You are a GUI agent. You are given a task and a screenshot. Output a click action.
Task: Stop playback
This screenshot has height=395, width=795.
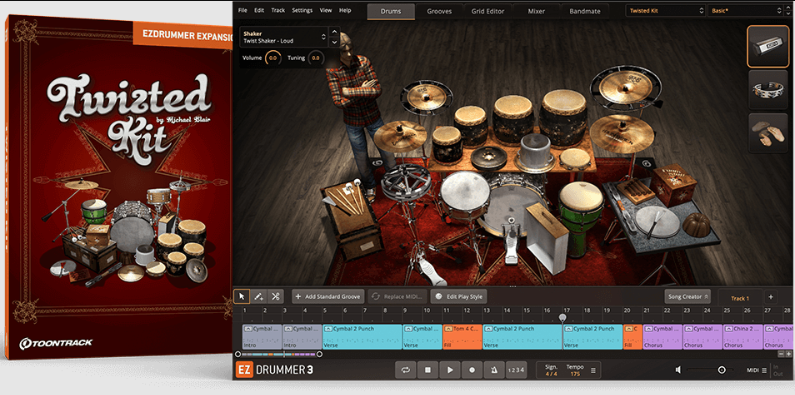click(427, 370)
